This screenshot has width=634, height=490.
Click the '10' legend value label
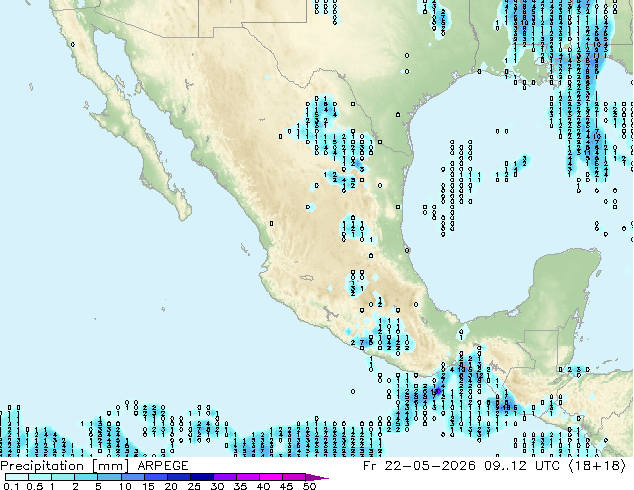(x=125, y=486)
